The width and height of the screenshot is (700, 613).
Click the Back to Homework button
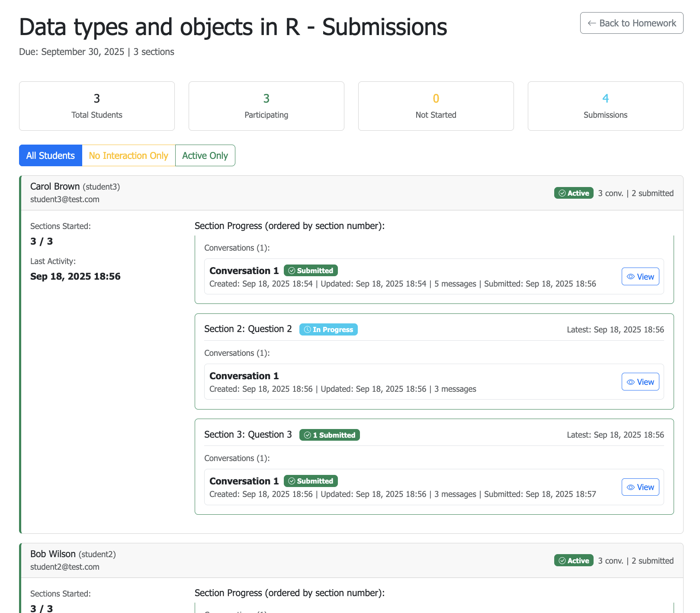(632, 23)
